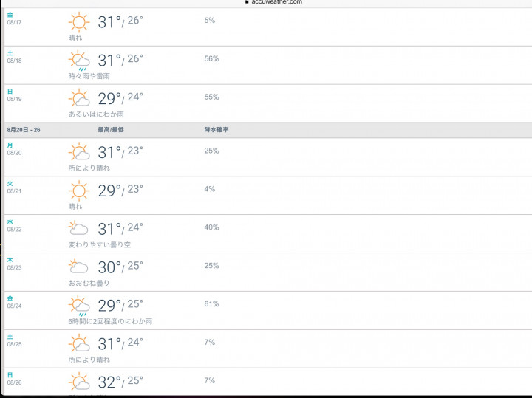
Task: Open the 月 08/20 day link
Action: [13, 148]
